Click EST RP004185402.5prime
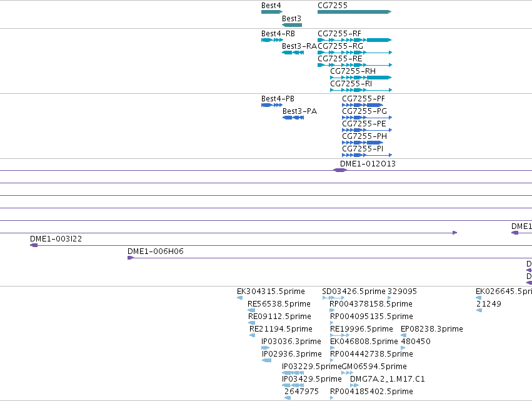The height and width of the screenshot is (401, 532). 332,398
